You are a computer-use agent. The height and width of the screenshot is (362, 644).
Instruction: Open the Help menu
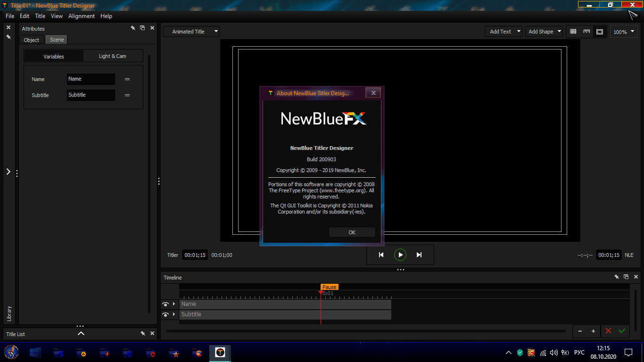click(106, 16)
